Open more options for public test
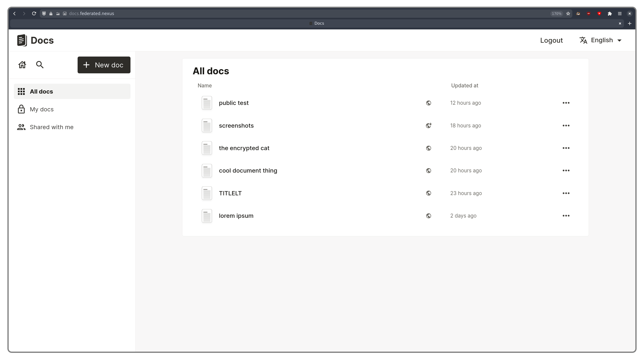The width and height of the screenshot is (644, 361). tap(566, 103)
